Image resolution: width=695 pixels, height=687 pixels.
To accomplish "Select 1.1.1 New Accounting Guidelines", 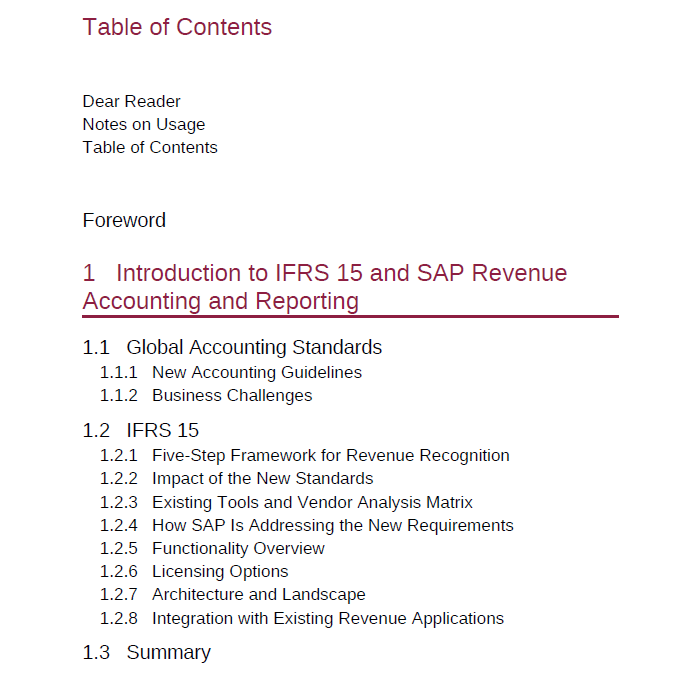I will (x=230, y=372).
